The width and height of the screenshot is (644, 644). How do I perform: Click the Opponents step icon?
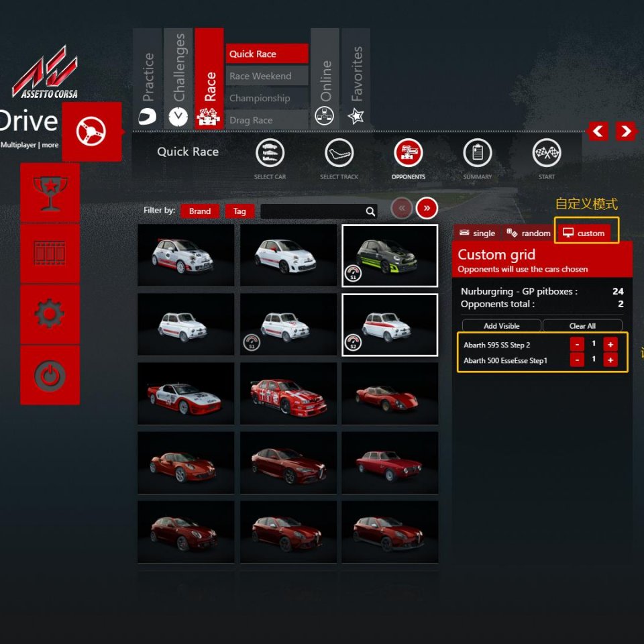[x=409, y=153]
